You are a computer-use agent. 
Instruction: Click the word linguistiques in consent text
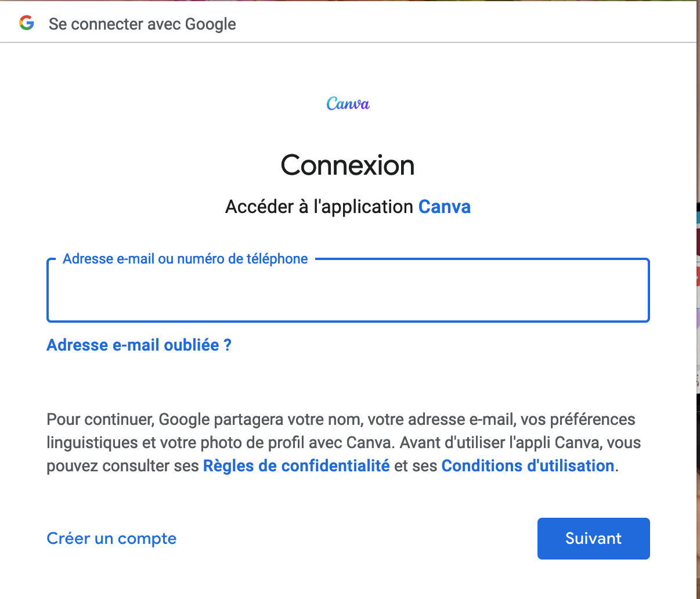pos(93,443)
